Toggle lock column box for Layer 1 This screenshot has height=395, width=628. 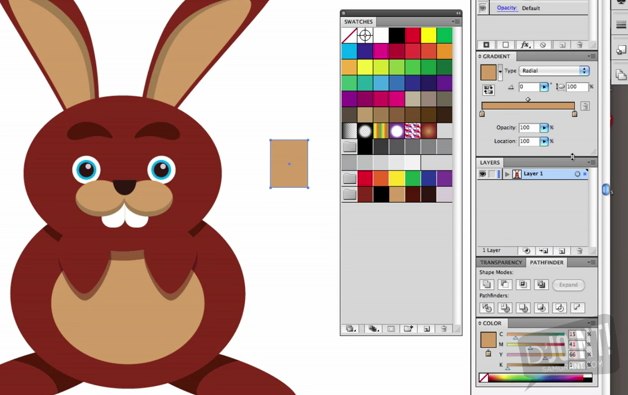pos(492,174)
